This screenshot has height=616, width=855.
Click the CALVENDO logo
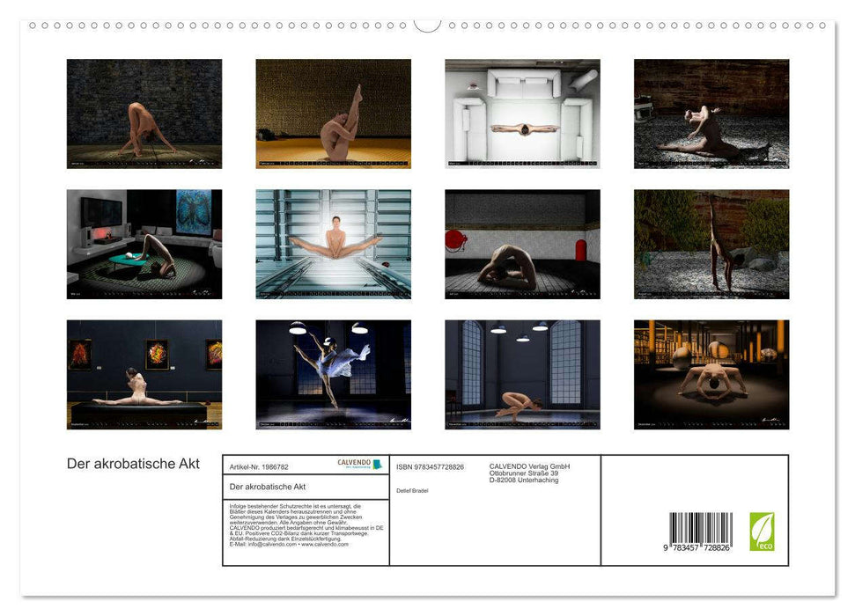tap(360, 464)
